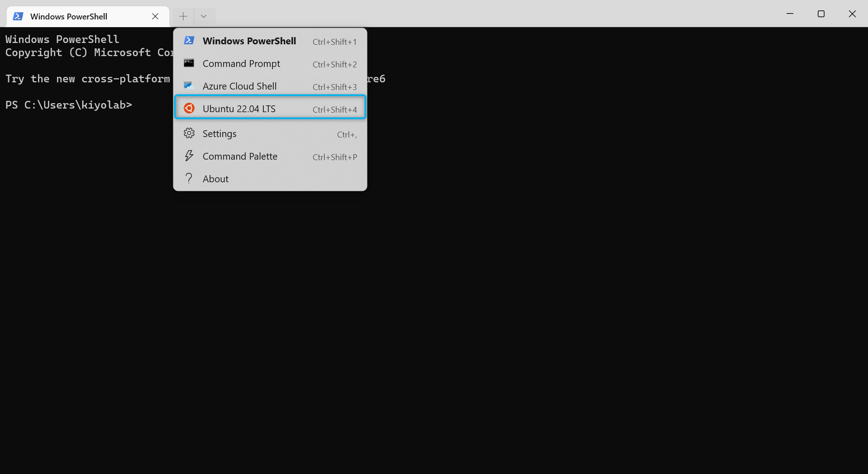This screenshot has height=474, width=868.
Task: Click the PowerShell prompt line
Action: pos(69,105)
